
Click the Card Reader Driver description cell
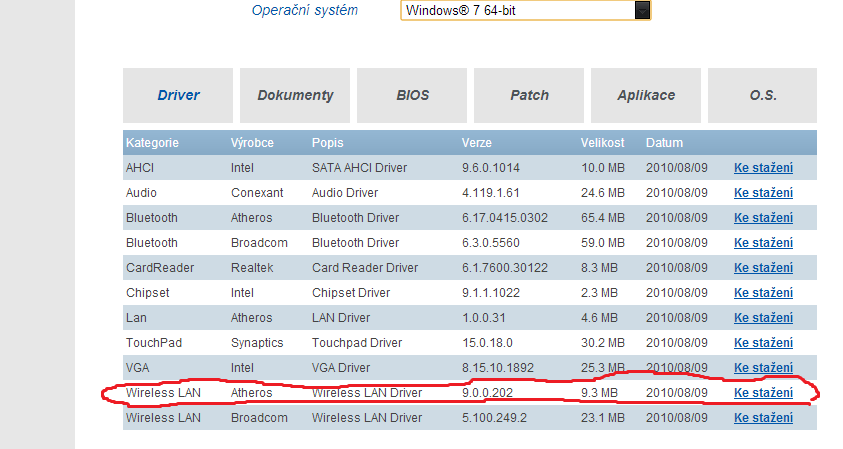pyautogui.click(x=365, y=268)
